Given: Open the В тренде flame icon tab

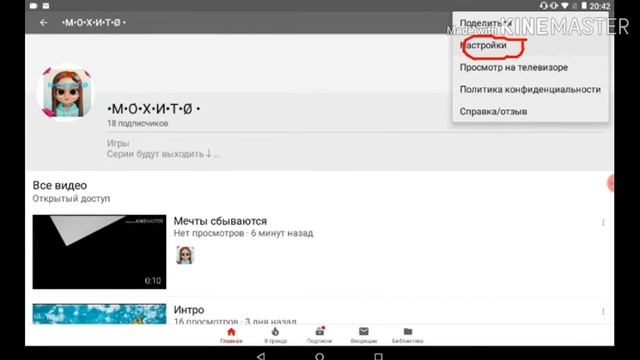Looking at the screenshot, I should [x=276, y=331].
